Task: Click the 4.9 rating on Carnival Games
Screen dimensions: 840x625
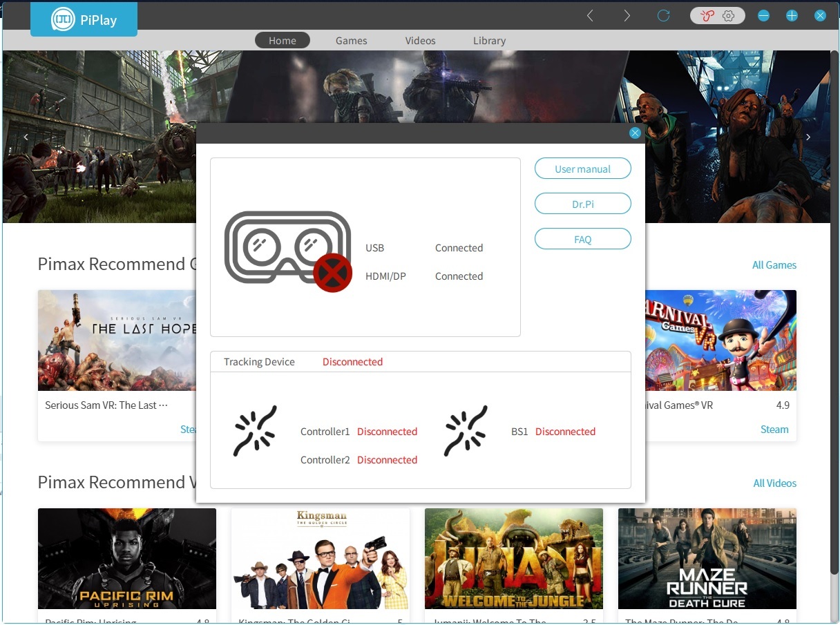Action: (x=783, y=405)
